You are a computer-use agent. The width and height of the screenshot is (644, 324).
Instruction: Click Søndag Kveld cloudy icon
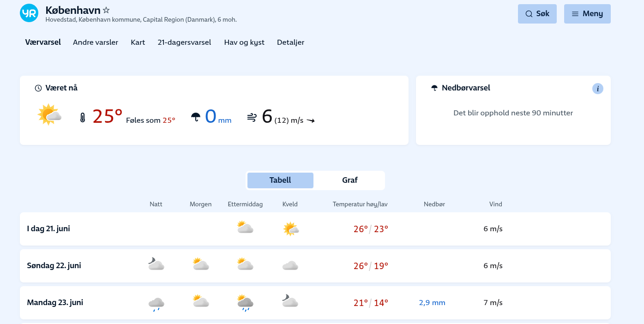click(290, 266)
